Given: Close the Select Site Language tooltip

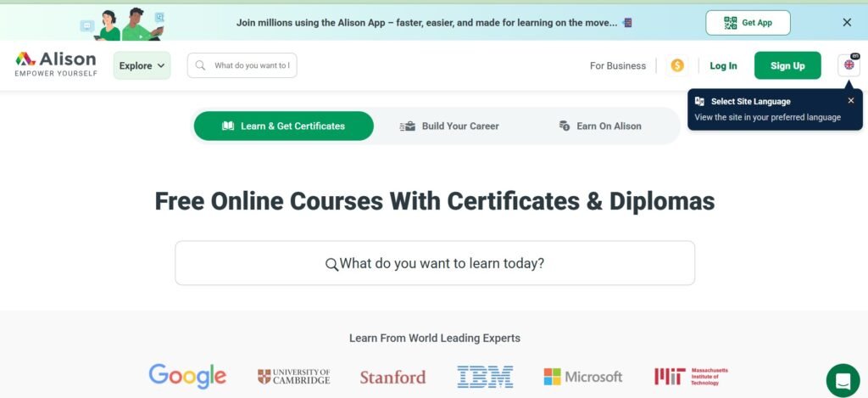Looking at the screenshot, I should click(x=851, y=100).
